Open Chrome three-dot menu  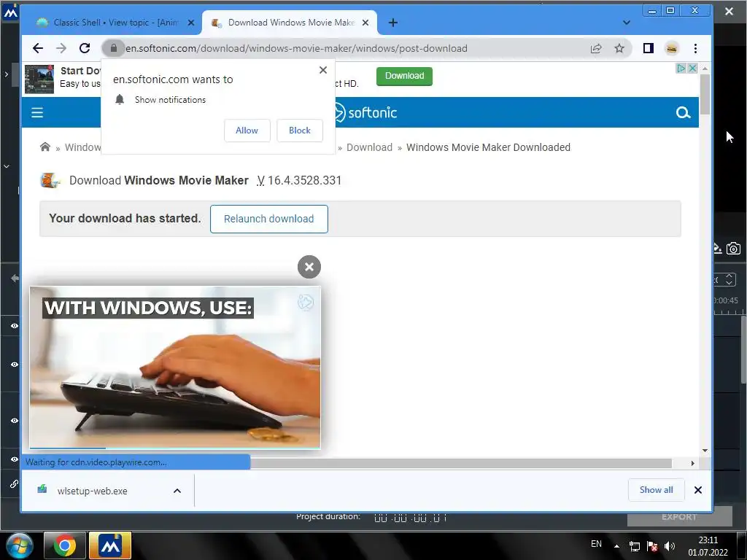(x=695, y=48)
